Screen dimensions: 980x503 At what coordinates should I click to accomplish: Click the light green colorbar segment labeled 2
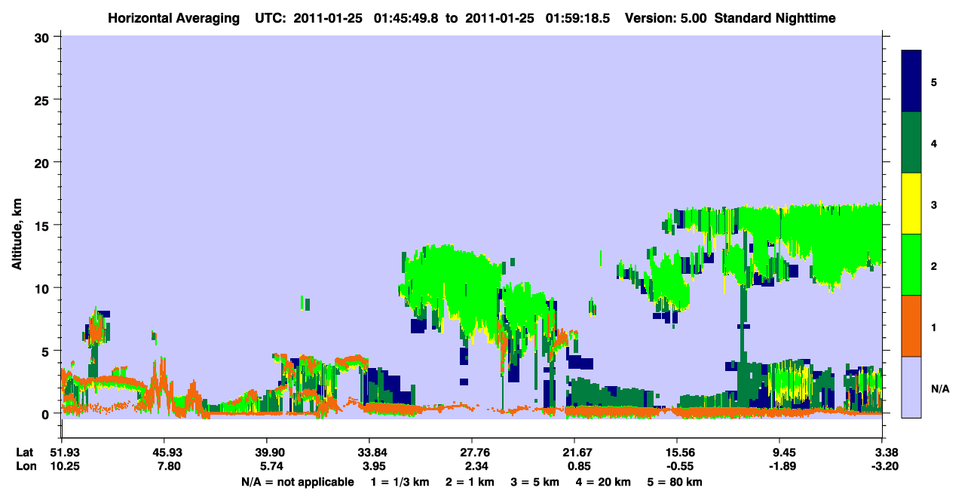pyautogui.click(x=911, y=265)
